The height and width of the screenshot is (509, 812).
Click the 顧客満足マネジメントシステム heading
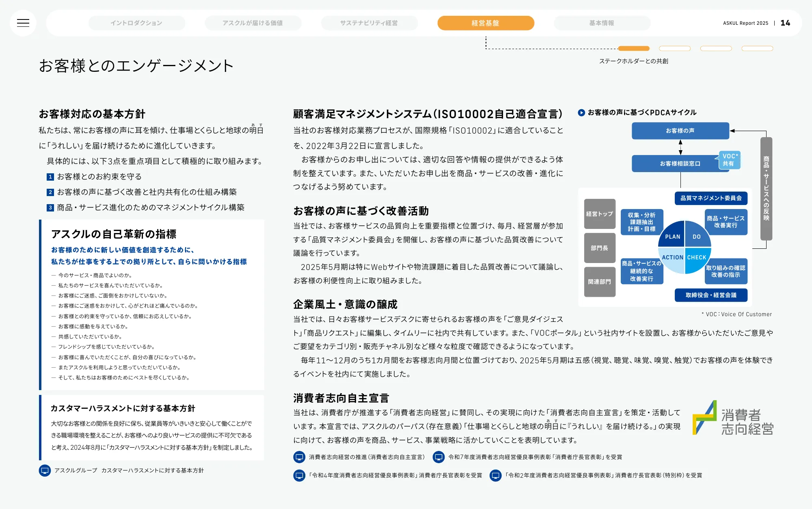[x=428, y=114]
